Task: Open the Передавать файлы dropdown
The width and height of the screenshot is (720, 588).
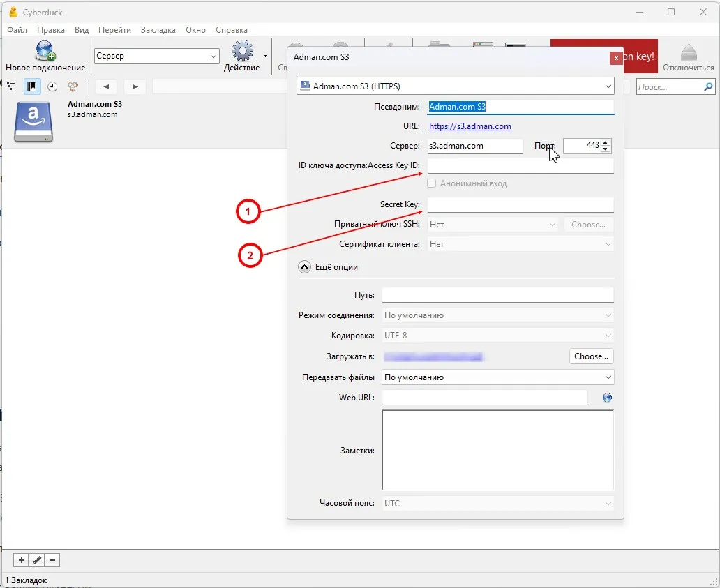Action: coord(497,377)
